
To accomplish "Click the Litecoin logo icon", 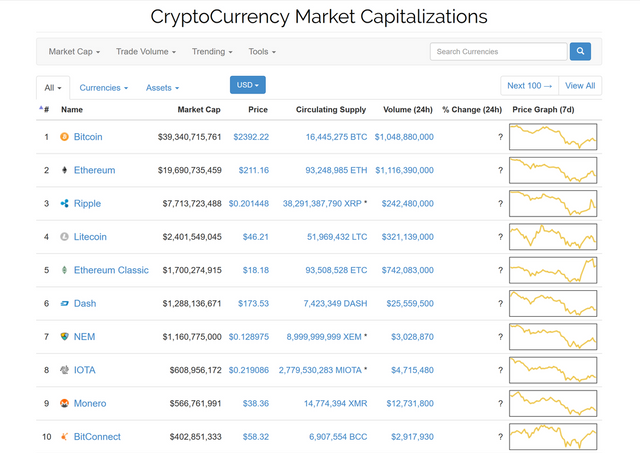I will (65, 237).
